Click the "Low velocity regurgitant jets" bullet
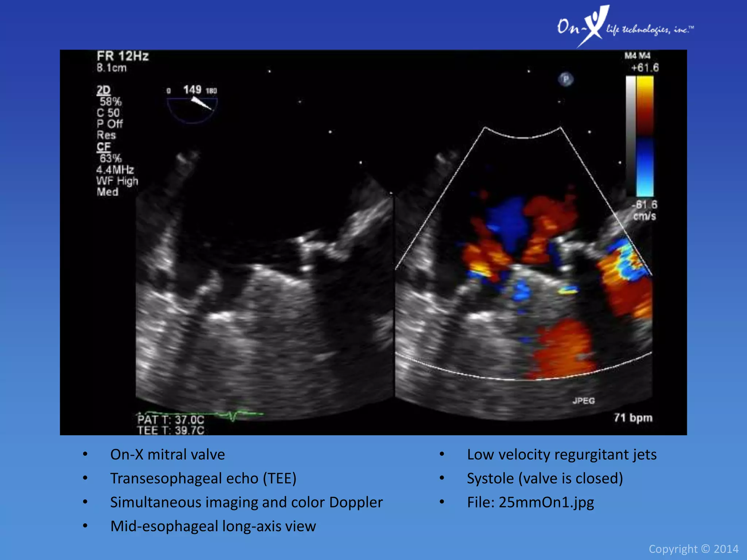Image resolution: width=747 pixels, height=560 pixels. click(x=562, y=455)
